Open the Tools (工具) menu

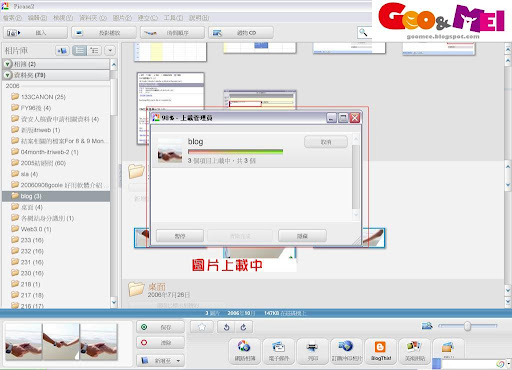[x=173, y=17]
